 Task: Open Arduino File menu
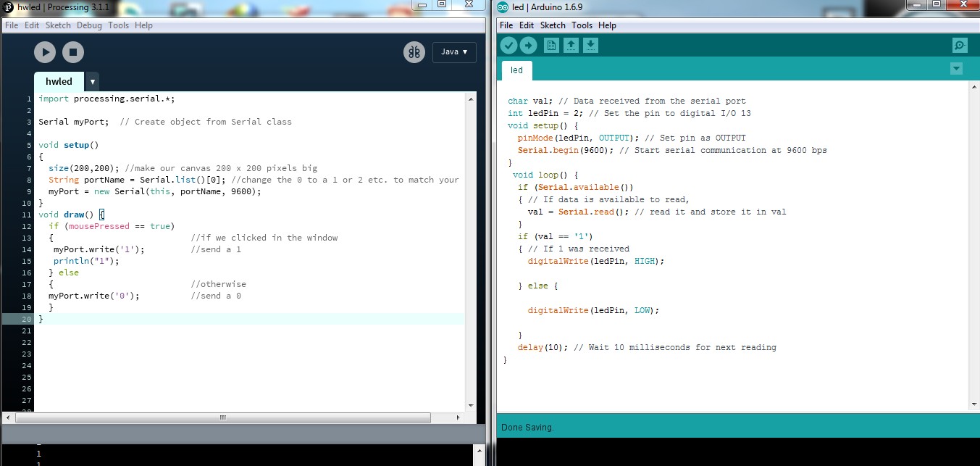(x=506, y=25)
